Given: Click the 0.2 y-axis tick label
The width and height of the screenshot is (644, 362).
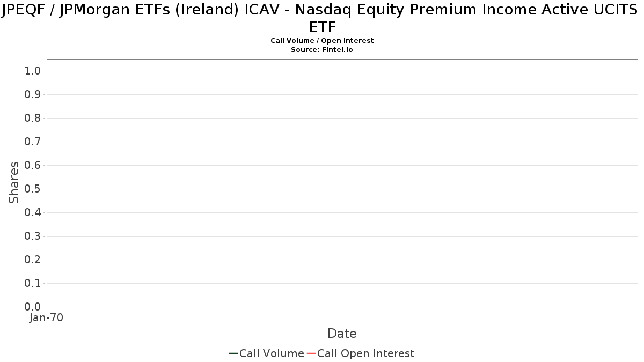Looking at the screenshot, I should click(33, 260).
